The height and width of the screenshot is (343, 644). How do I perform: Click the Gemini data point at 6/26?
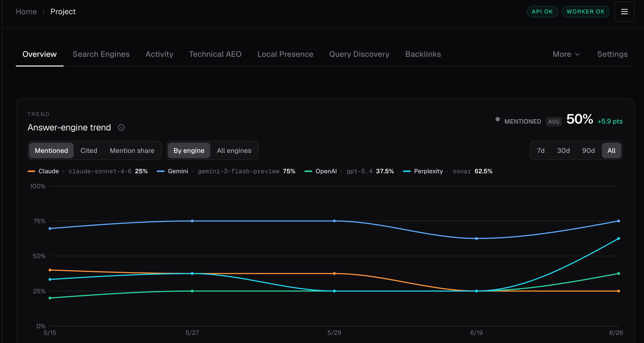click(618, 221)
